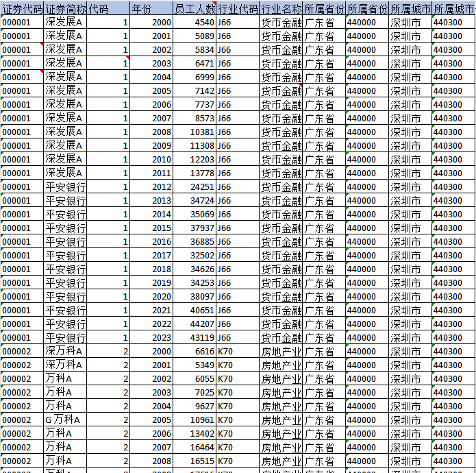Select 深万科A in the 5349 row

point(65,365)
